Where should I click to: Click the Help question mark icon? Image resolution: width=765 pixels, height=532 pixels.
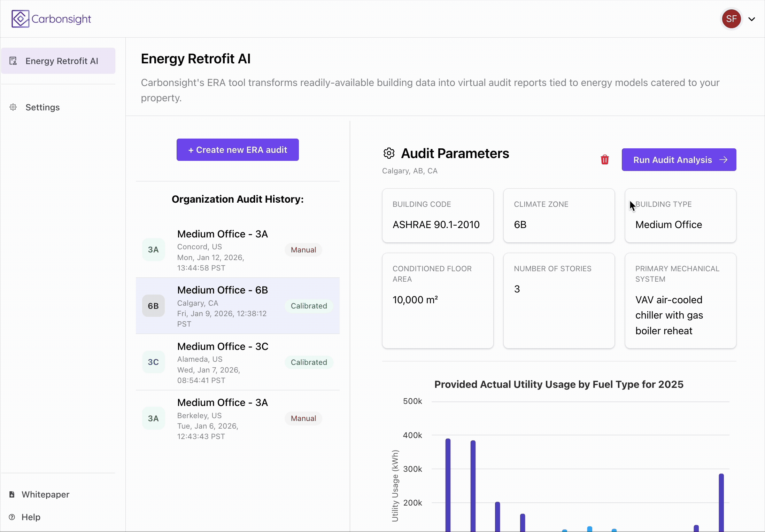12,517
